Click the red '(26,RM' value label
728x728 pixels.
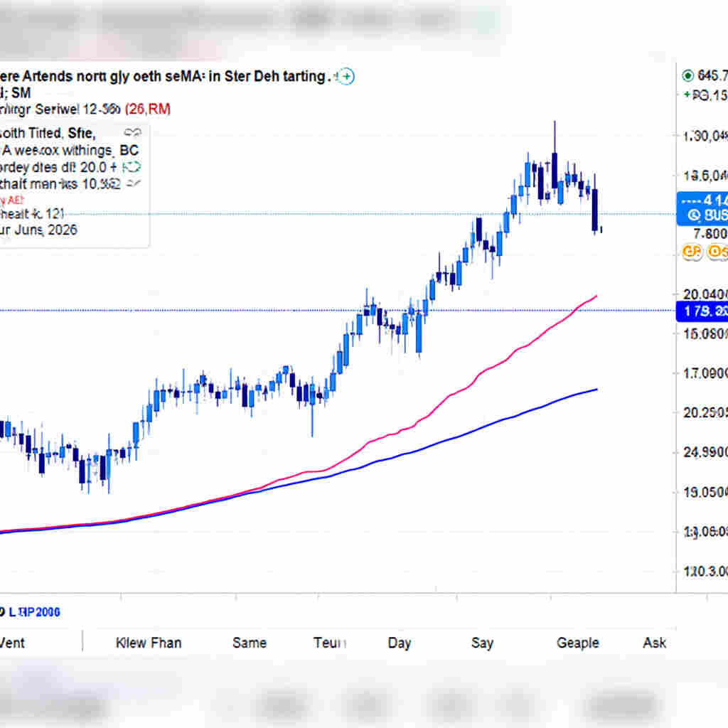(147, 109)
